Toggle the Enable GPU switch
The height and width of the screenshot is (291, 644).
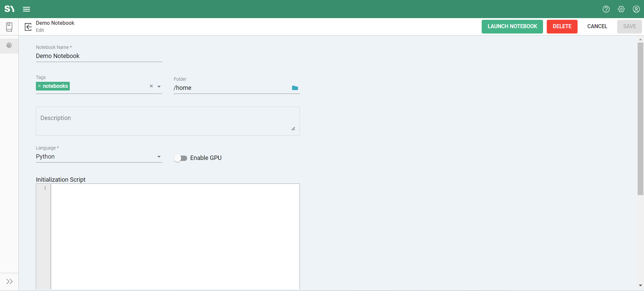pos(180,158)
